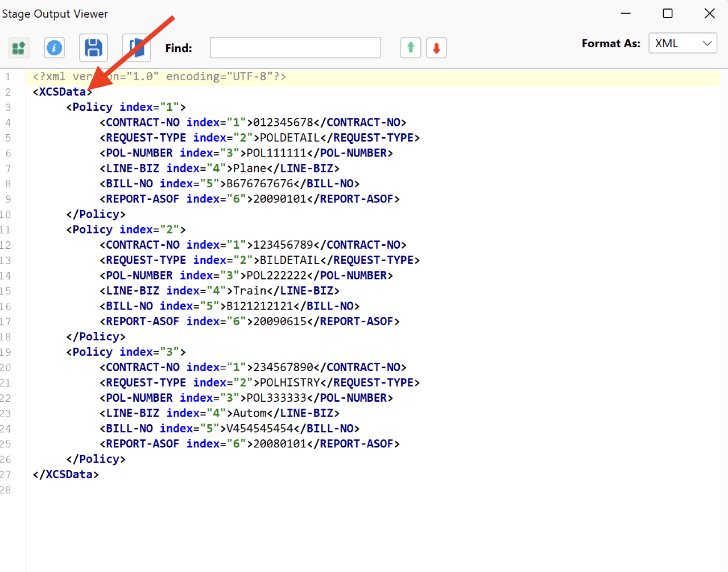Select the REPORT-ASOF 20090615 line
The width and height of the screenshot is (728, 572).
250,322
